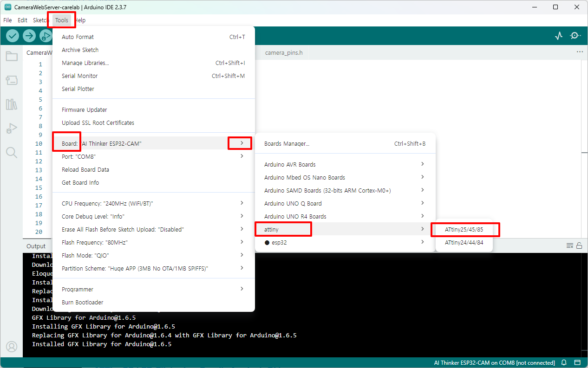Expand the Flash Frequency 80MHz submenu
This screenshot has height=368, width=588.
pos(154,242)
